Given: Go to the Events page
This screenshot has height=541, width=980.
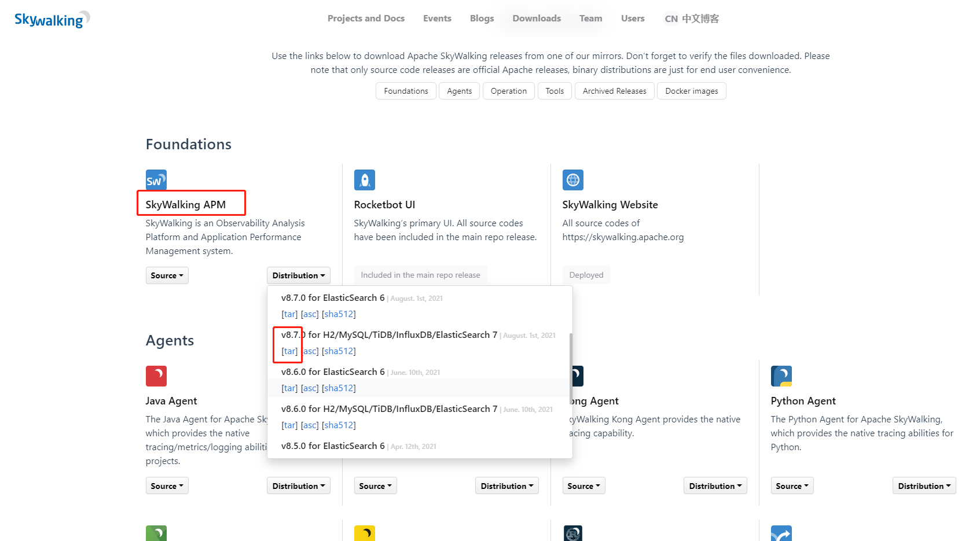Looking at the screenshot, I should coord(437,19).
